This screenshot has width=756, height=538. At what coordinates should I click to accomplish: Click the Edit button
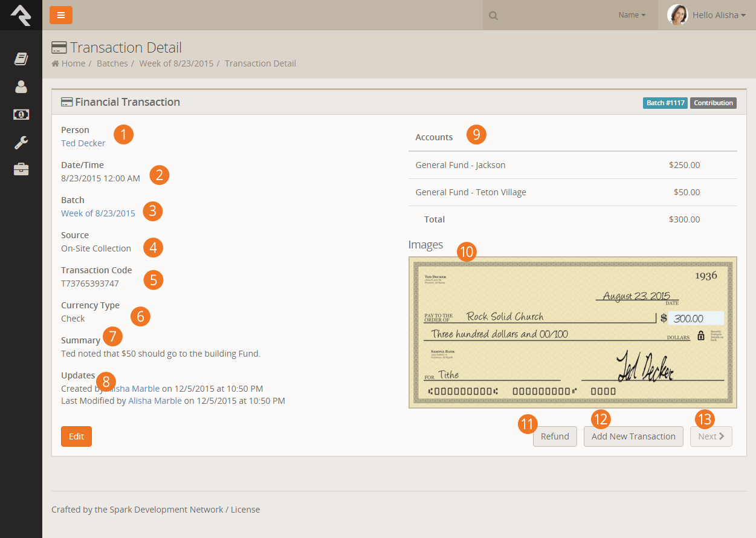click(x=76, y=436)
